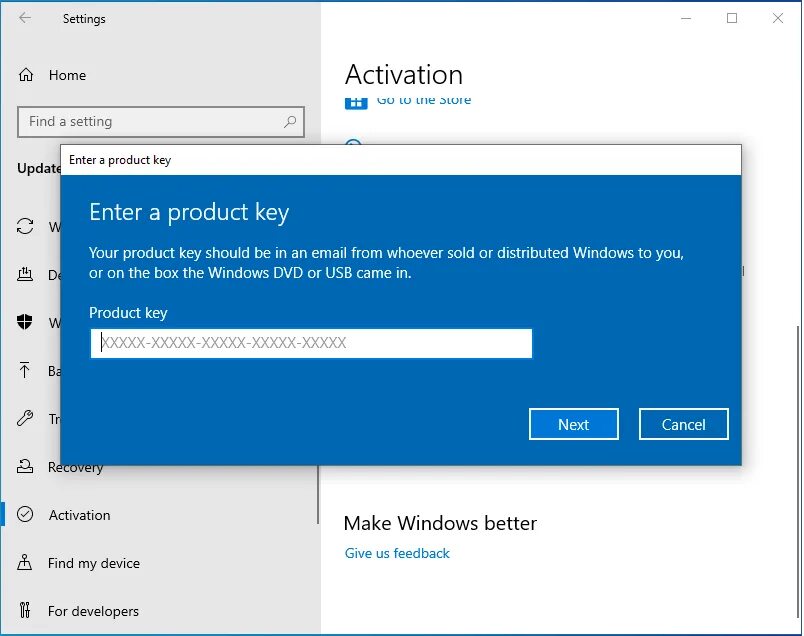
Task: Click the Troubleshoot wrench icon
Action: pyautogui.click(x=25, y=418)
